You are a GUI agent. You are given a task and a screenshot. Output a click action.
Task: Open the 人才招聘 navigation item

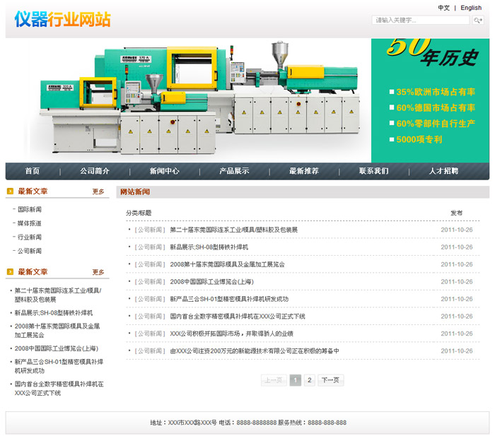tap(443, 171)
